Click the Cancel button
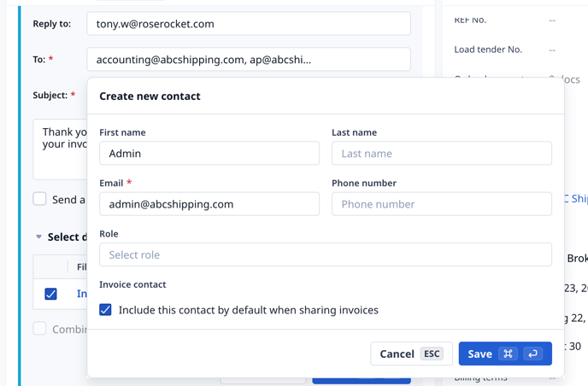Screen dimensions: 588x386 (x=411, y=354)
